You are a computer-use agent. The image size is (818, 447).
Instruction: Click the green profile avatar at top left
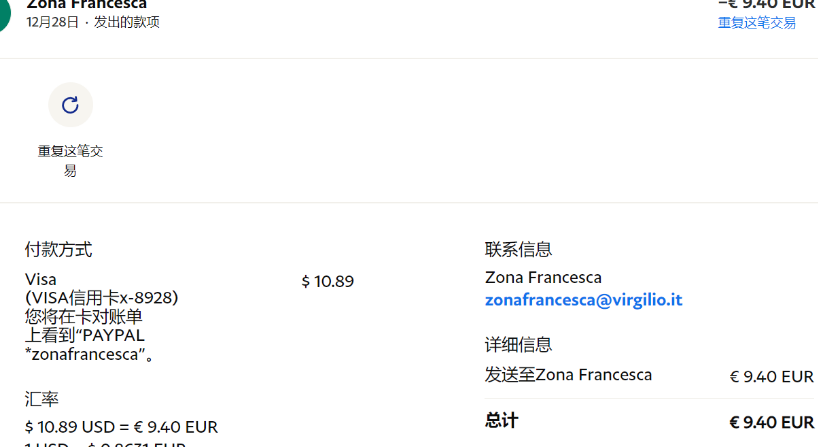tap(3, 12)
